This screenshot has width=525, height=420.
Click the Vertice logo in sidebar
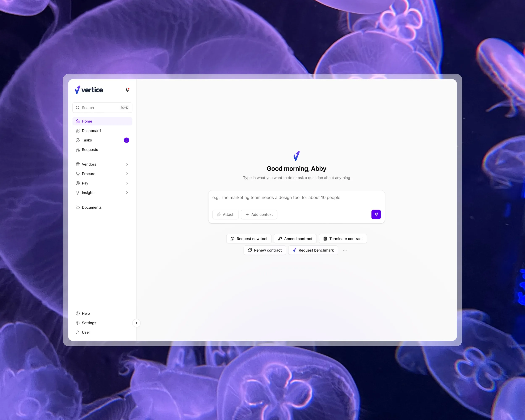tap(89, 90)
